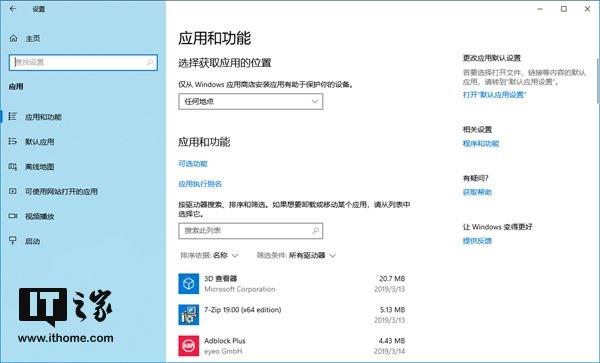Expand the 筛选条件: 所有驱动器 filter dropdown
The image size is (600, 363).
tap(296, 255)
